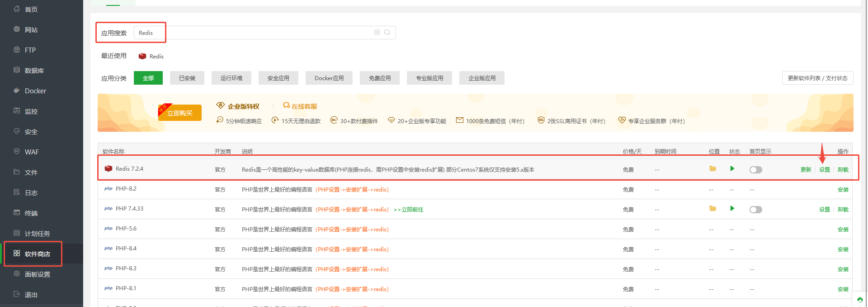
Task: Toggle Redis homepage display switch
Action: tap(755, 170)
